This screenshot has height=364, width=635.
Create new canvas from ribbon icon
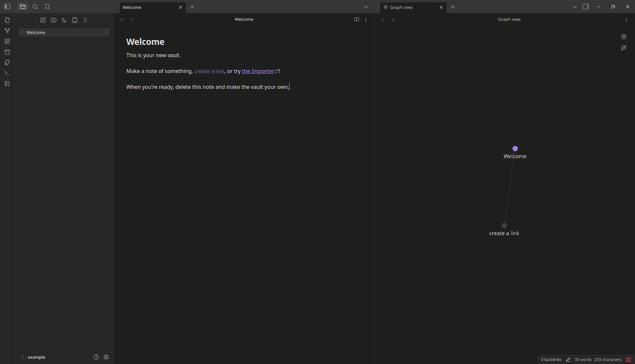coord(7,41)
